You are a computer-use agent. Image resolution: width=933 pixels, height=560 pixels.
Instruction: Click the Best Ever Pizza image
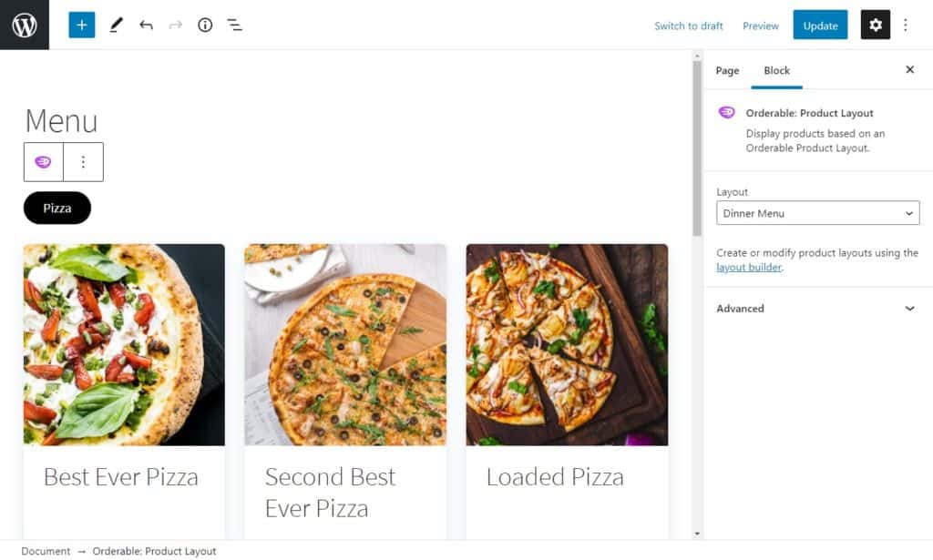point(124,345)
